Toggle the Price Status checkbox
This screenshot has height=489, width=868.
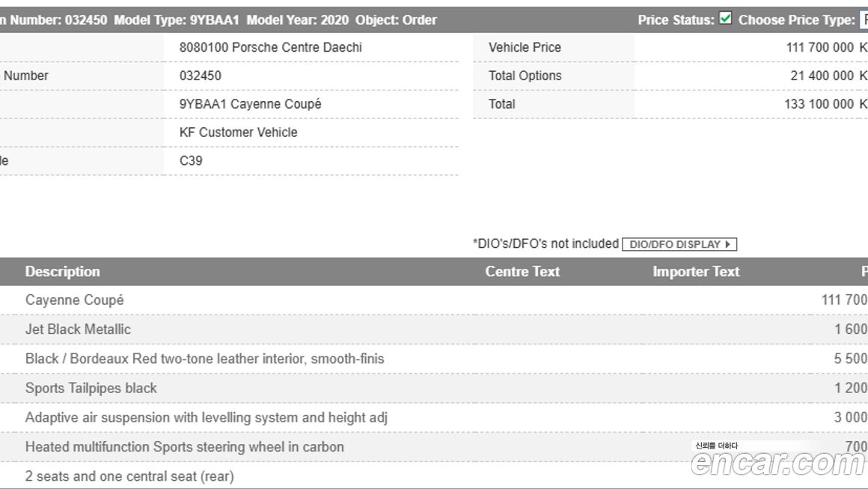725,19
